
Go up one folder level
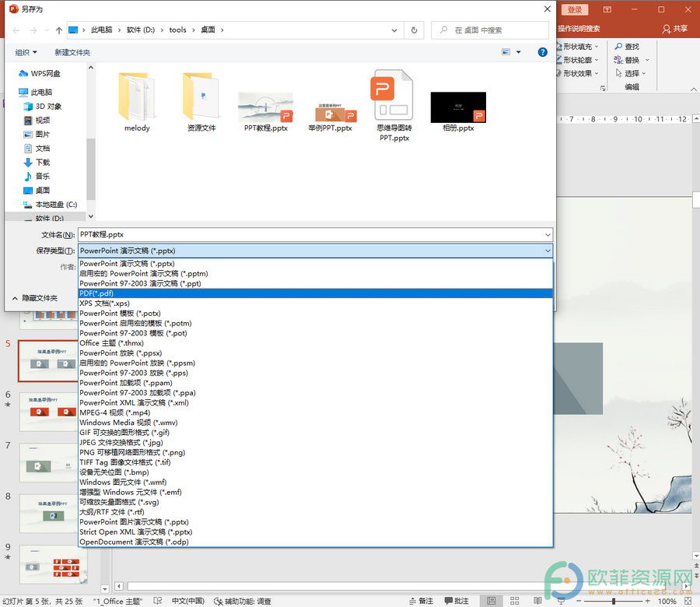pyautogui.click(x=59, y=30)
